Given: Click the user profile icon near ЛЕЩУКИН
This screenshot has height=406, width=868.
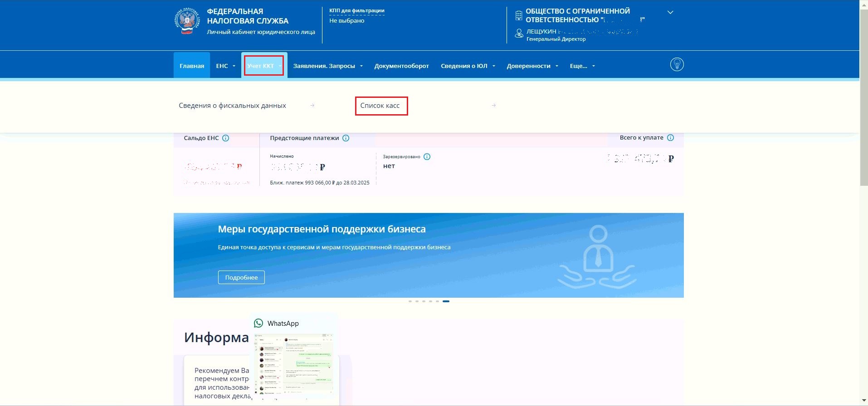Looking at the screenshot, I should click(519, 34).
